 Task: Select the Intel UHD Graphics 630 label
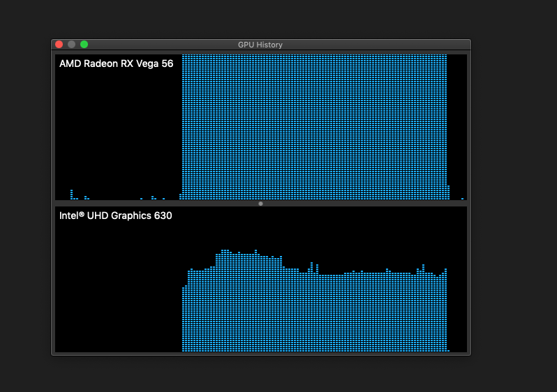coord(115,216)
